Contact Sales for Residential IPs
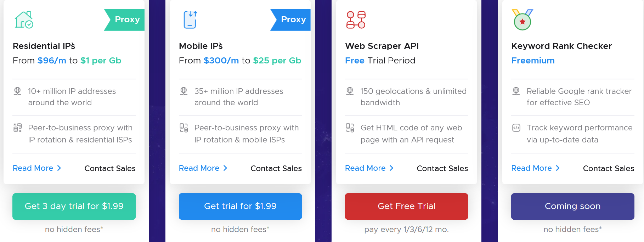The image size is (644, 242). click(110, 168)
